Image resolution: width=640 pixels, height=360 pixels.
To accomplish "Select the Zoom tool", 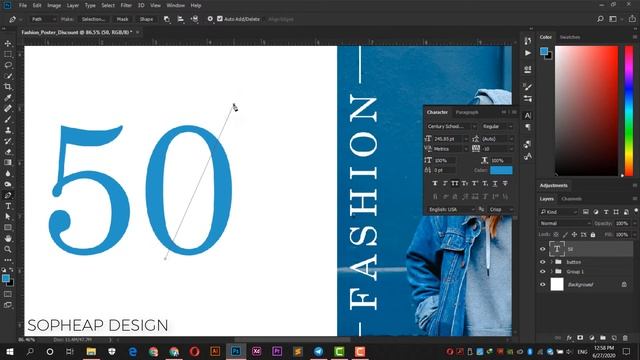I will (x=8, y=249).
